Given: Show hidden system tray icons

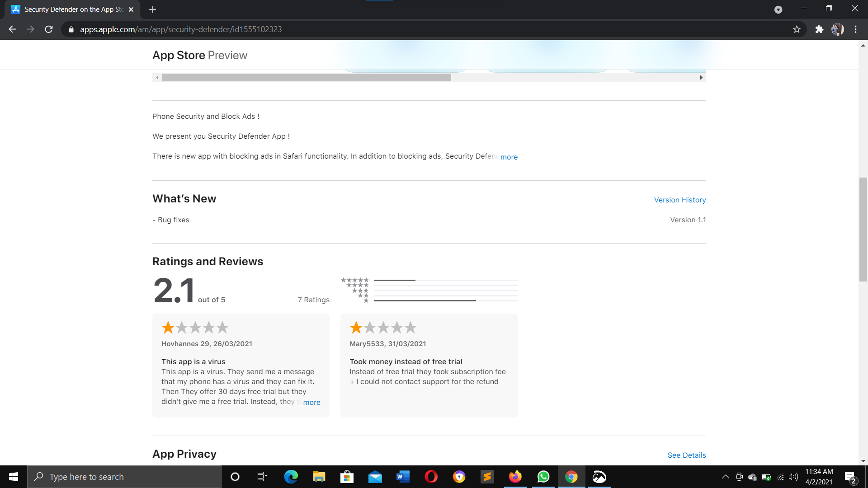Looking at the screenshot, I should tap(725, 477).
